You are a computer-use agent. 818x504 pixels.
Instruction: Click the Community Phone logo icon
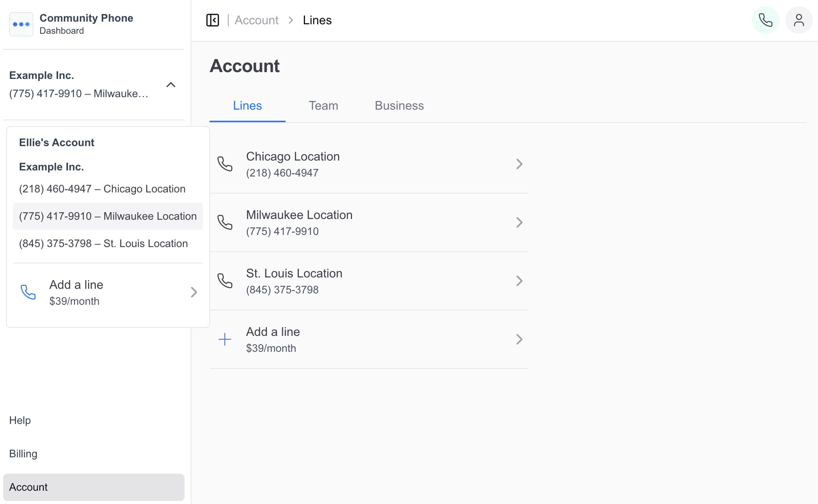pos(21,24)
